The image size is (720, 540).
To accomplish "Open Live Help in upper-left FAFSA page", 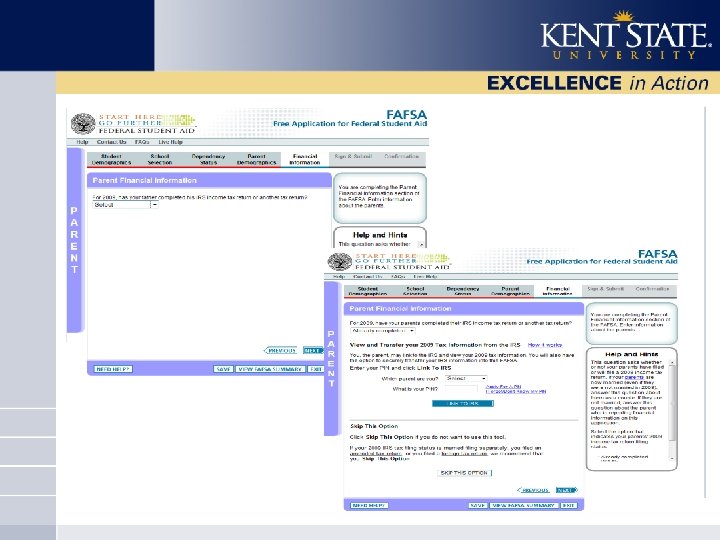I will coord(170,142).
